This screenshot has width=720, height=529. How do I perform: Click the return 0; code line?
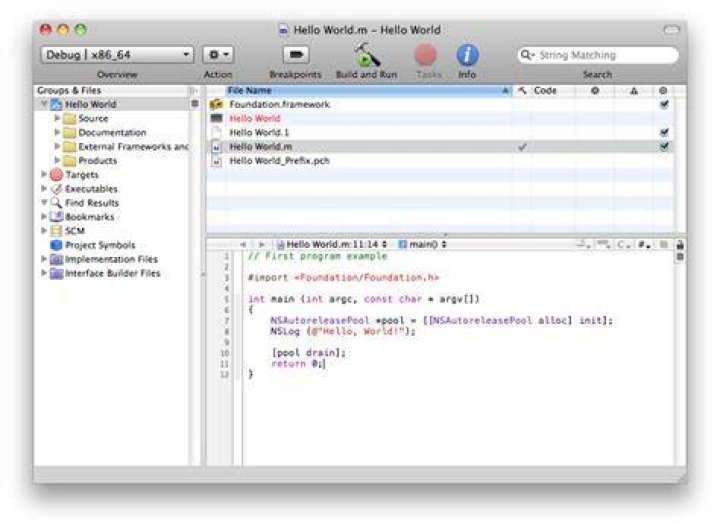[298, 364]
